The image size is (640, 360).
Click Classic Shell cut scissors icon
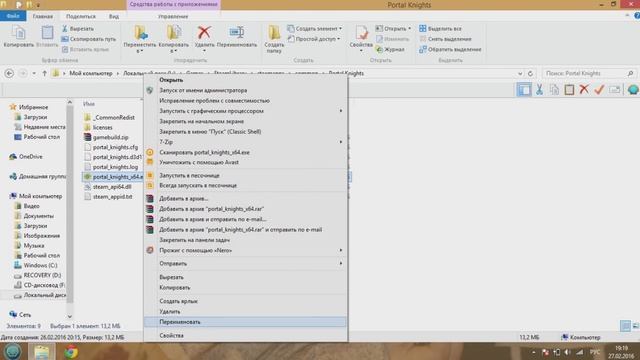point(539,89)
